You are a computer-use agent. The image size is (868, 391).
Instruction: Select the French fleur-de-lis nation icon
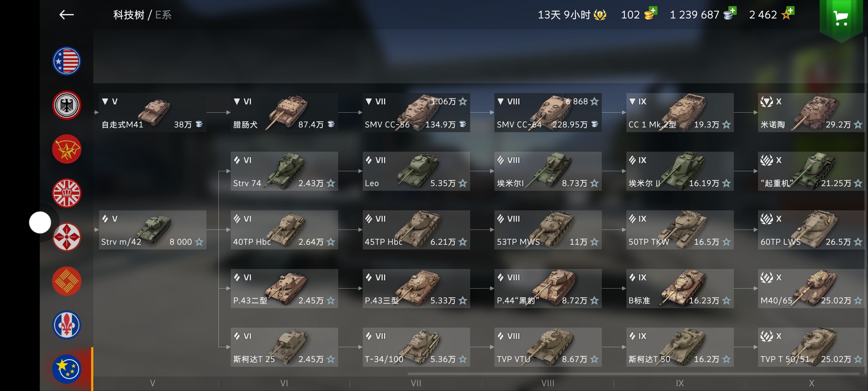point(67,325)
